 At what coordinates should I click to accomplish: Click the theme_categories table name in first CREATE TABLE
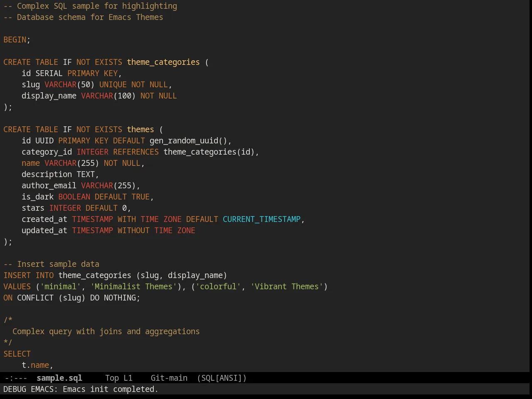pos(163,62)
